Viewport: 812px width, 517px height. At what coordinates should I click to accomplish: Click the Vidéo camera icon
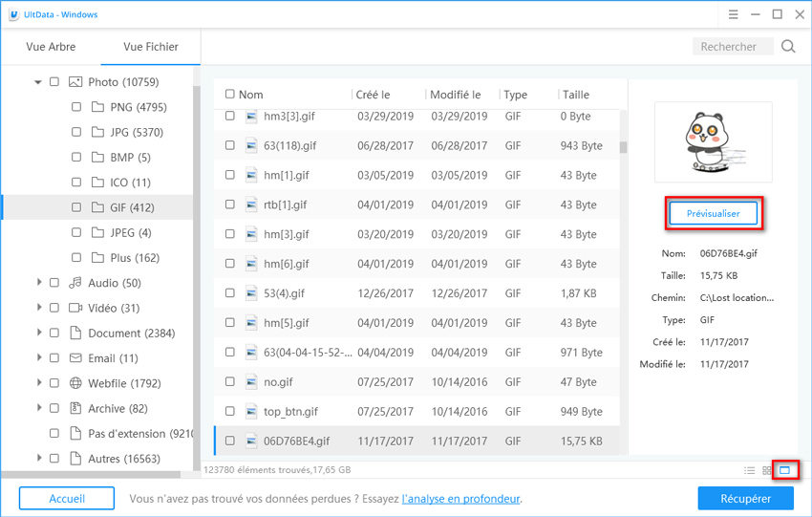point(75,308)
